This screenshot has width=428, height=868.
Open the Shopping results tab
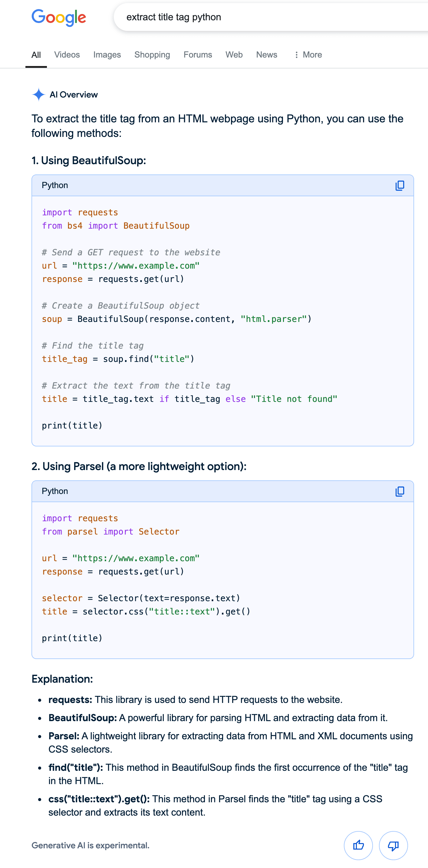click(x=152, y=55)
